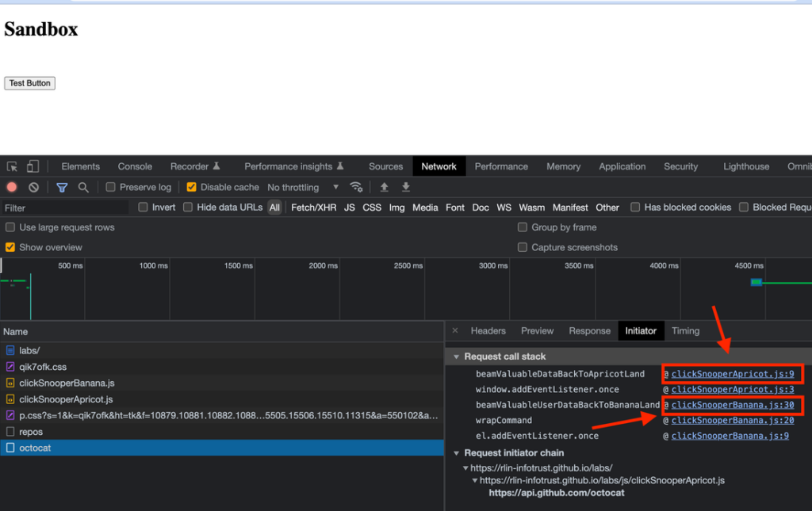Click icon beside octocat request

[x=10, y=448]
